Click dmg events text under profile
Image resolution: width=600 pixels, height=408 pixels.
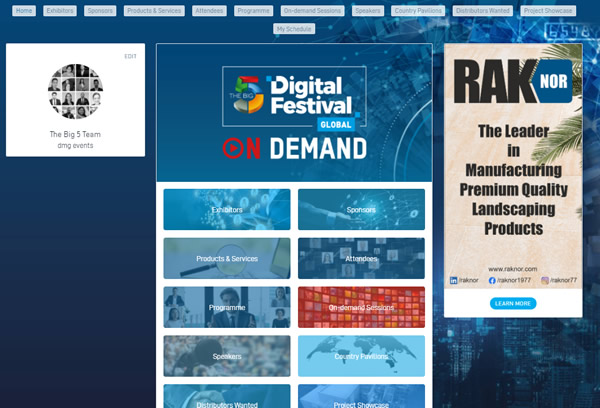(x=75, y=145)
